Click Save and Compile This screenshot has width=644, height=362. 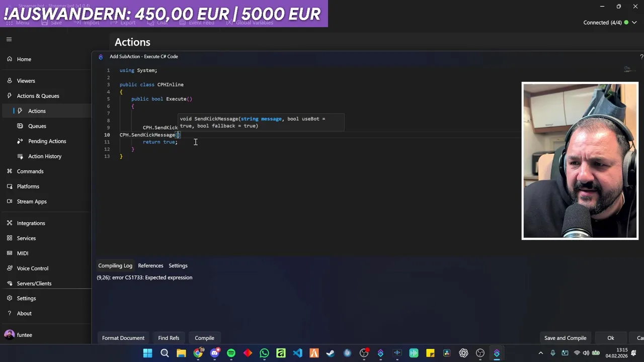tap(565, 338)
